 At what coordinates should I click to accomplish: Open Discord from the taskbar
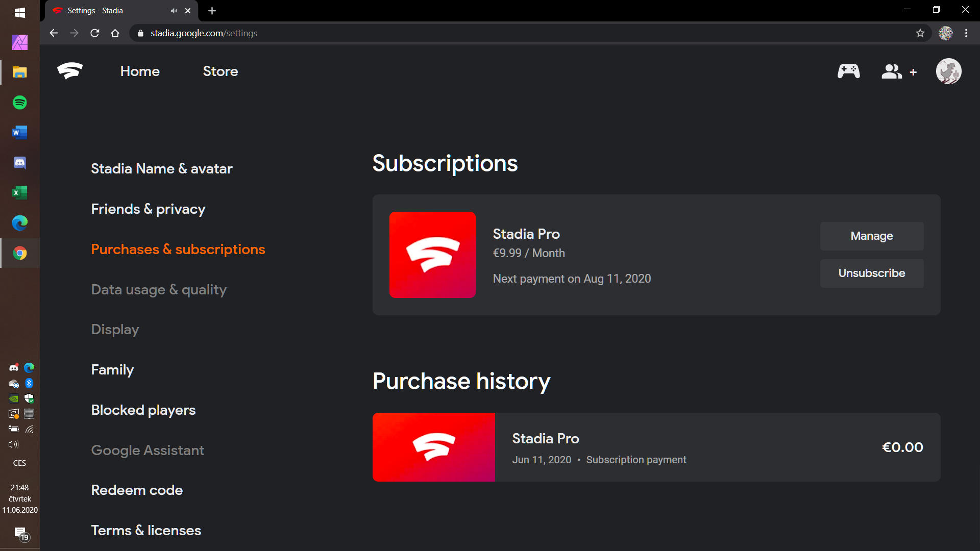[20, 163]
